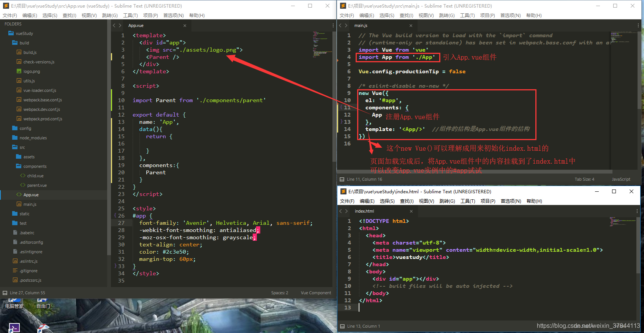Select the main.js tab
The height and width of the screenshot is (333, 644).
(x=361, y=26)
